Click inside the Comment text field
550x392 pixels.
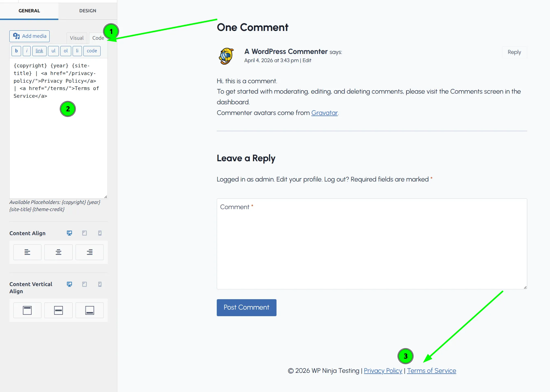[371, 244]
